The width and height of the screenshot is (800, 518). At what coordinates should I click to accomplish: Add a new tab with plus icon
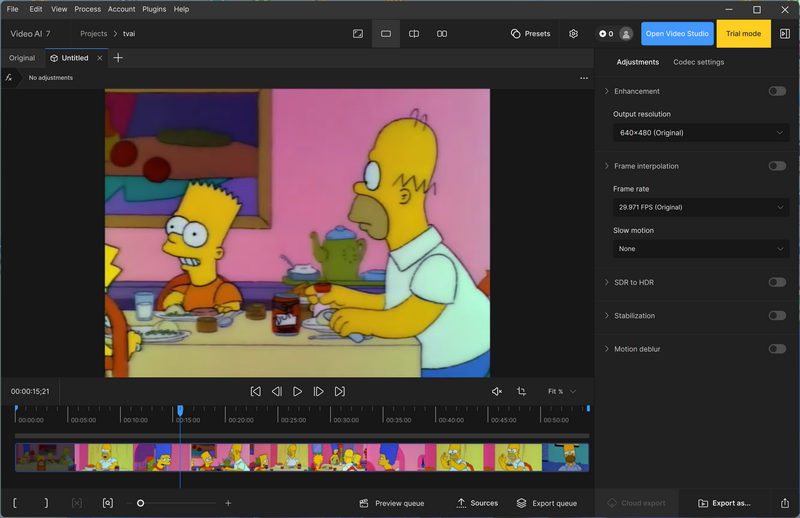(118, 58)
